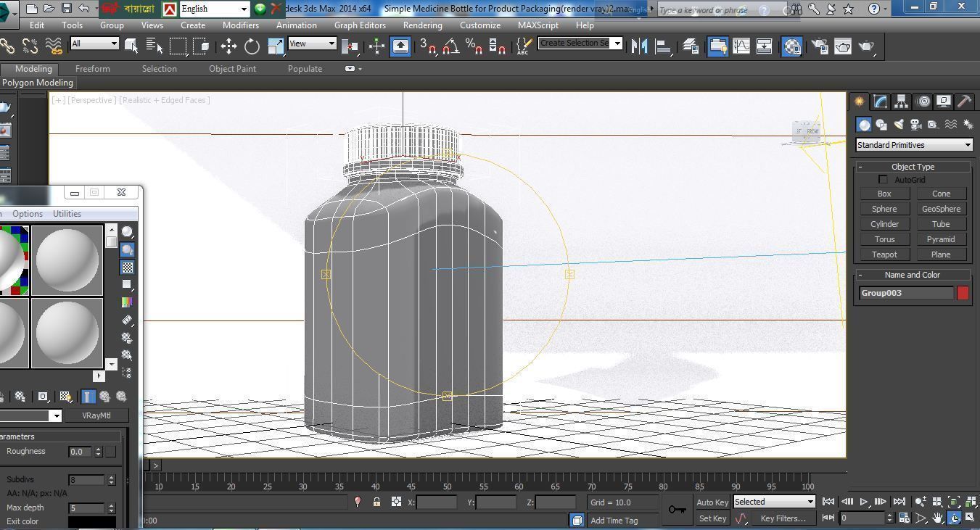Open Create Selection Set dropdown
Image resolution: width=980 pixels, height=530 pixels.
(x=580, y=43)
